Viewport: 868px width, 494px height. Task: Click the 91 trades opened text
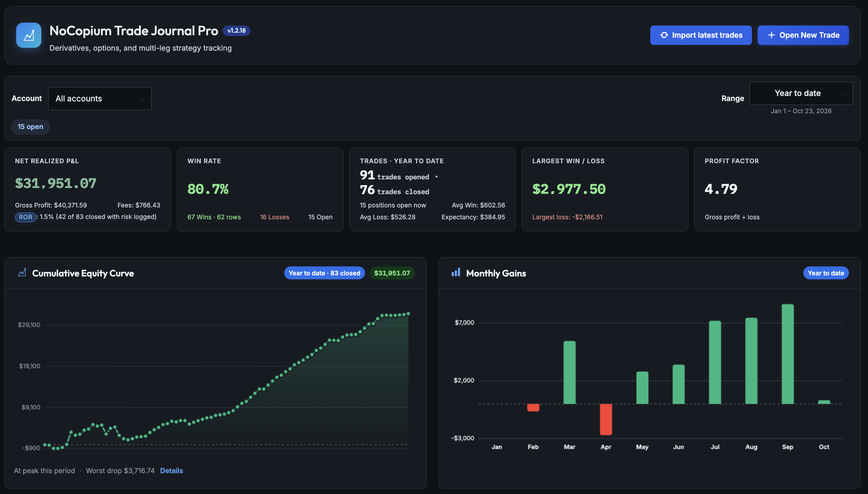click(394, 176)
